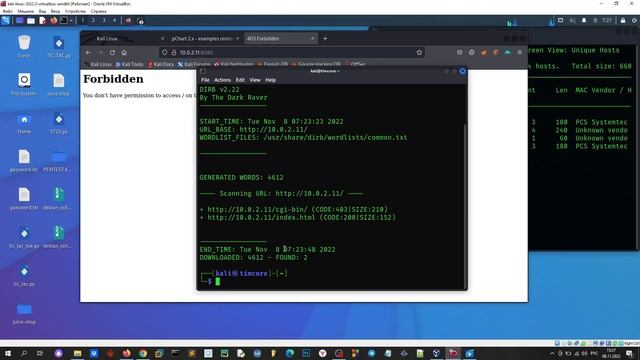Open the Pocket shield icon in the Firefox toolbar

pos(460,53)
